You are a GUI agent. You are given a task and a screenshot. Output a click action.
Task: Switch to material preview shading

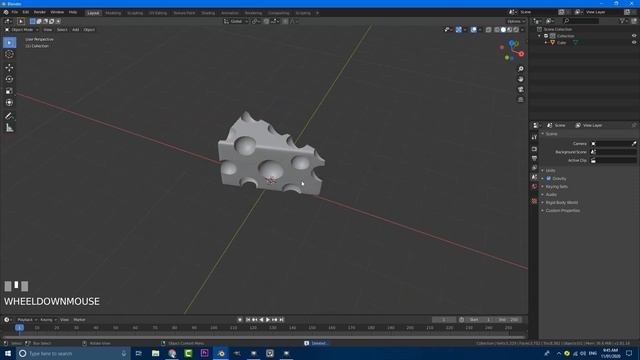click(510, 30)
